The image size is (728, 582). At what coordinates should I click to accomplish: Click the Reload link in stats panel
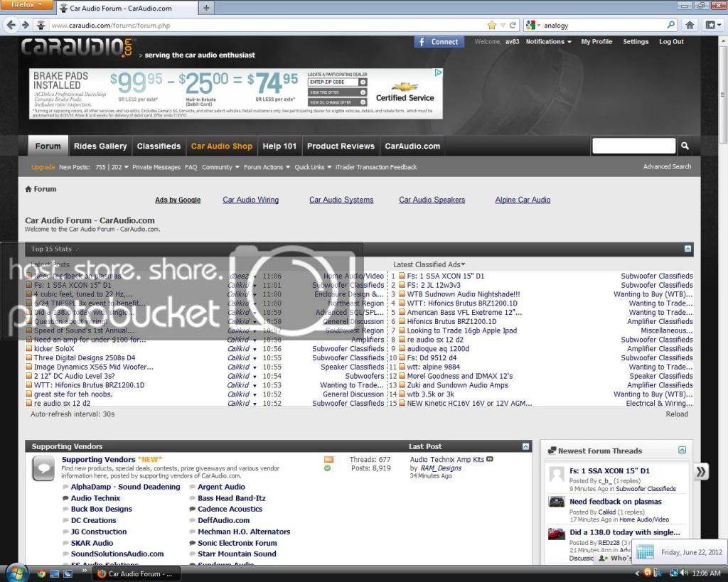677,414
